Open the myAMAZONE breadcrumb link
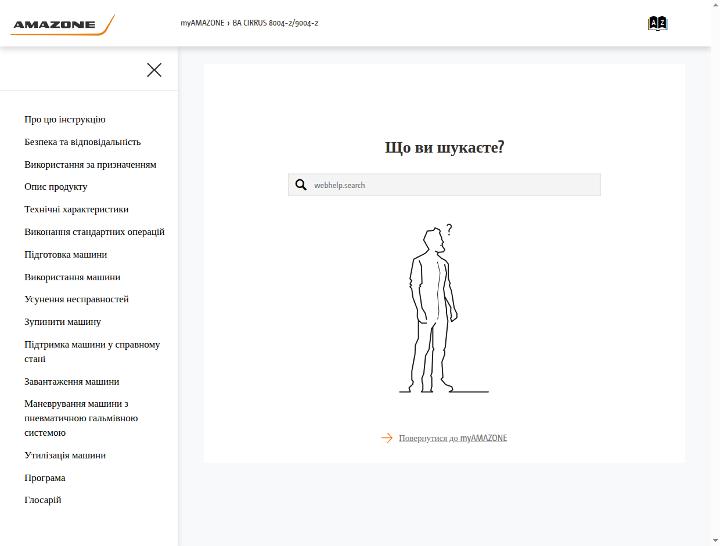Image resolution: width=720 pixels, height=546 pixels. tap(202, 23)
